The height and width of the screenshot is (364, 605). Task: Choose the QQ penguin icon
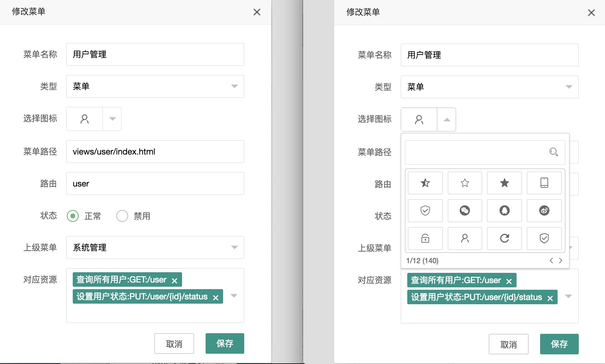pos(504,210)
